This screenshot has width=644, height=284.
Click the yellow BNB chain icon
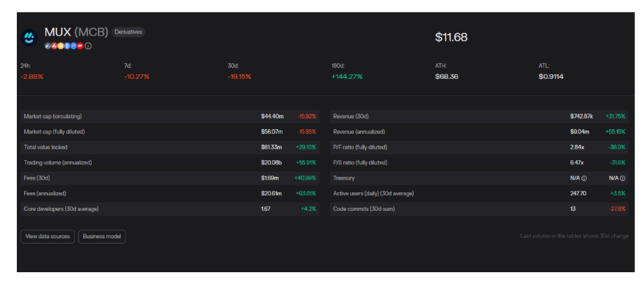[x=61, y=46]
